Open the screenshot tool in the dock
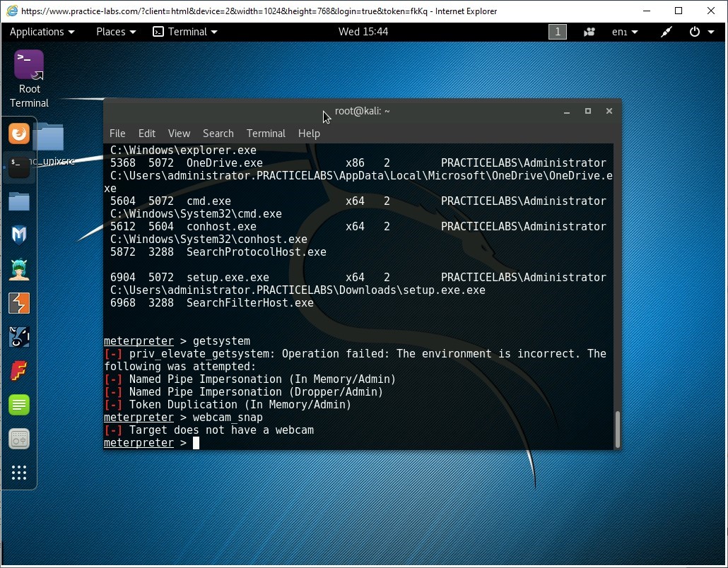 point(19,439)
